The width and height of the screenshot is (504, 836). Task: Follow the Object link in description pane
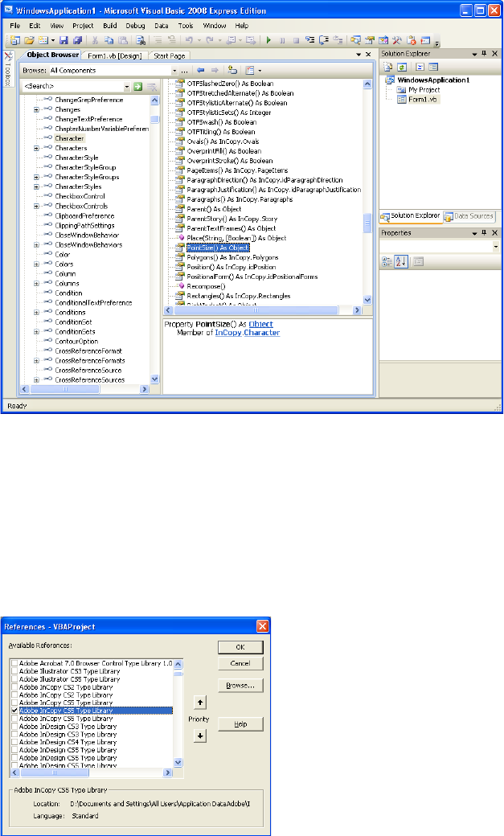260,324
